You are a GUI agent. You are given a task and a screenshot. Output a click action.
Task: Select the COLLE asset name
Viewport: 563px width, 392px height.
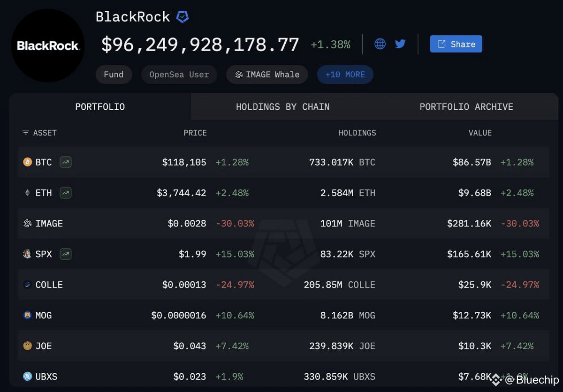(49, 285)
